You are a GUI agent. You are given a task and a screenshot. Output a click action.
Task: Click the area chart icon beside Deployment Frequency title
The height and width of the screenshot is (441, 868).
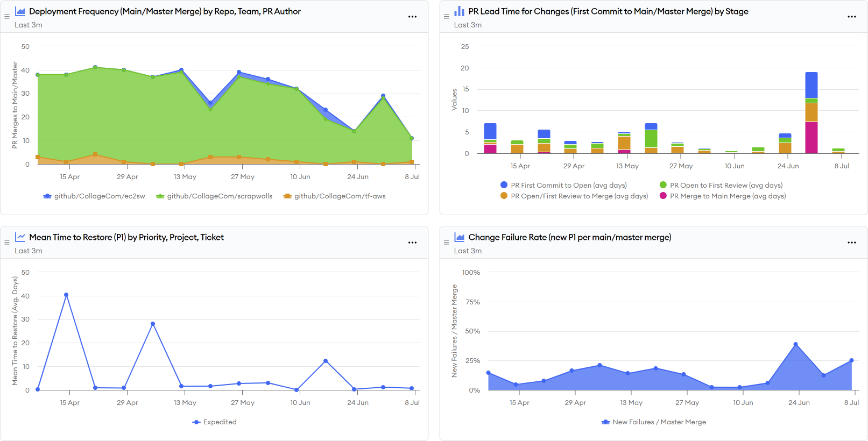click(x=20, y=11)
